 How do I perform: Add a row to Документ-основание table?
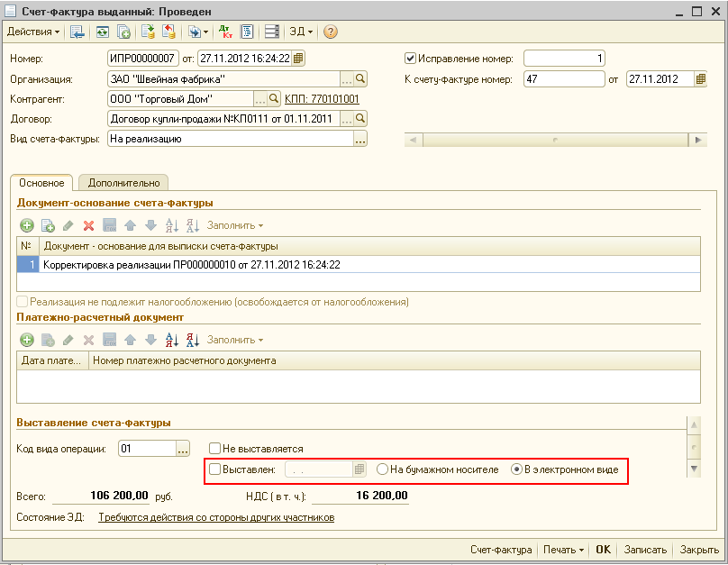[27, 225]
